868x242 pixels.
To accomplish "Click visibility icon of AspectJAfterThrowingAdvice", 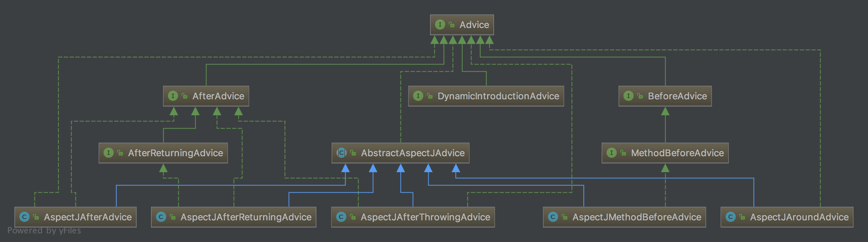I will pos(353,217).
